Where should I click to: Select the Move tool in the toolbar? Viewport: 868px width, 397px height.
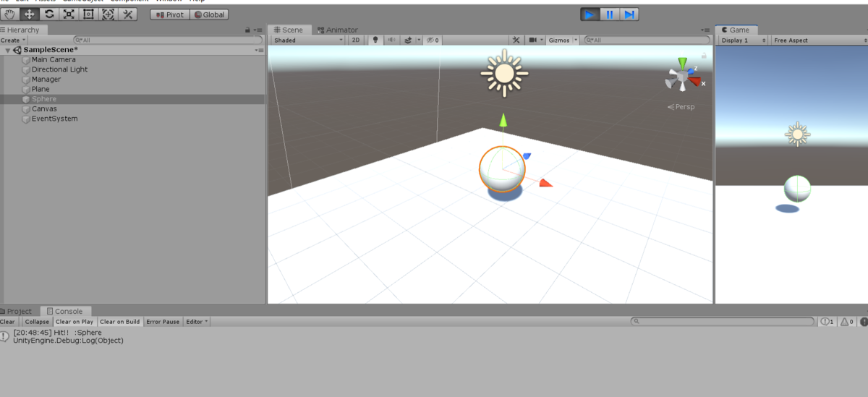click(30, 14)
